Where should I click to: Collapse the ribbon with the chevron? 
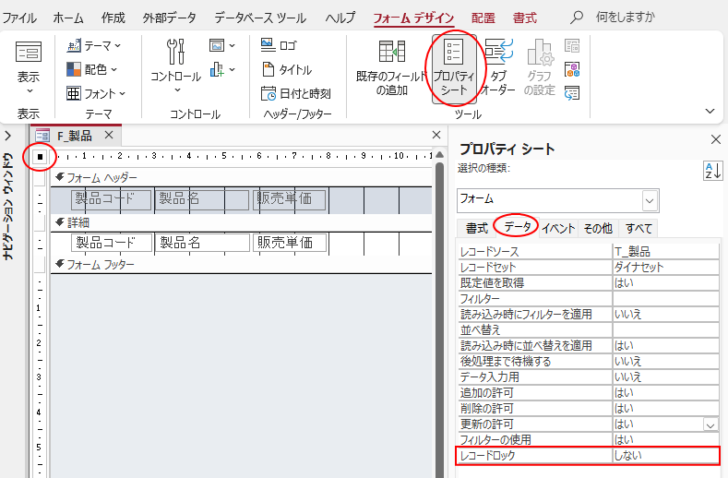point(710,111)
